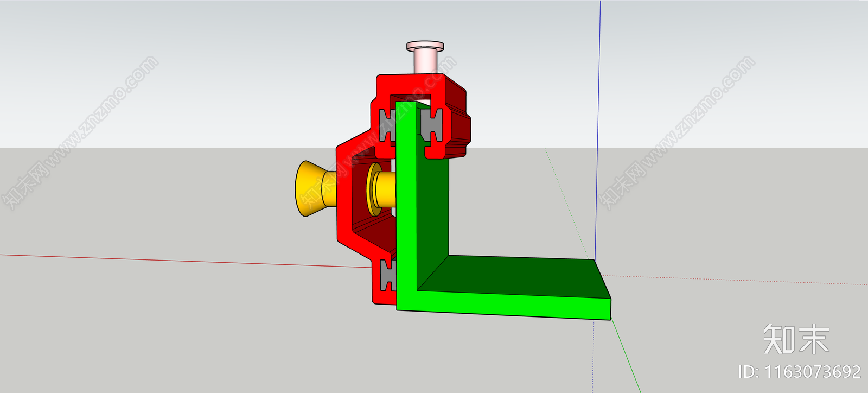Click the blue vertical axis line
868x393 pixels.
point(598,130)
